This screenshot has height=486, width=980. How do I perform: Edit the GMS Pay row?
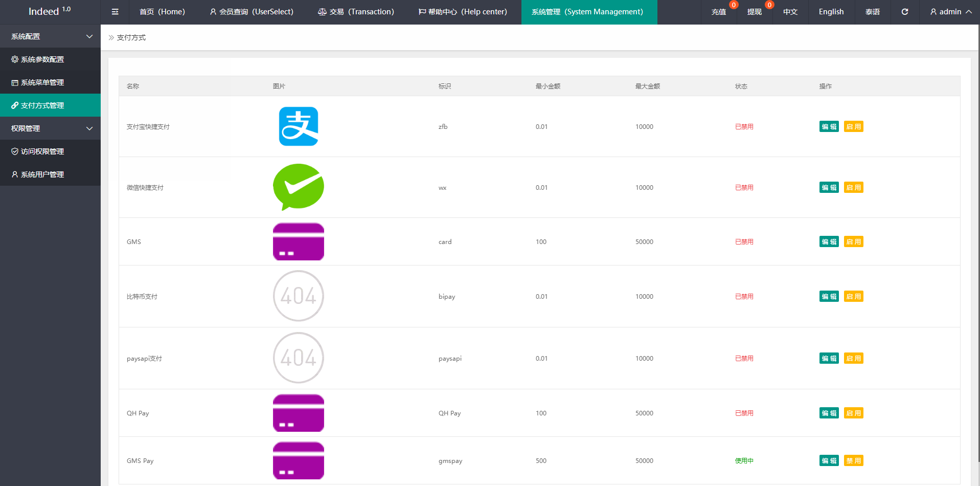coord(829,460)
